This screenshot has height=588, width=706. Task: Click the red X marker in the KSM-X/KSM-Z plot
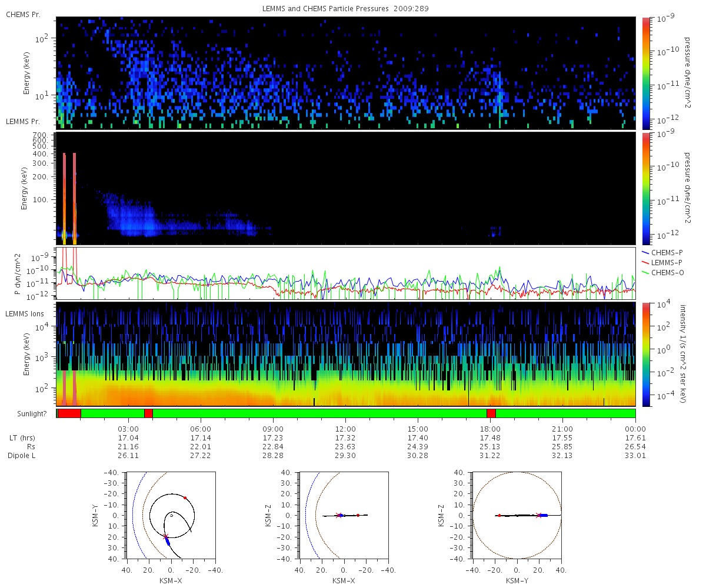coord(338,515)
